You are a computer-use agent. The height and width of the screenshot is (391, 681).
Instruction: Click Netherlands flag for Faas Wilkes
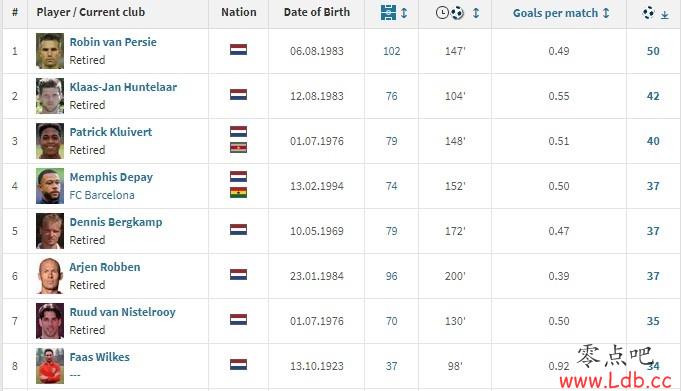point(238,364)
